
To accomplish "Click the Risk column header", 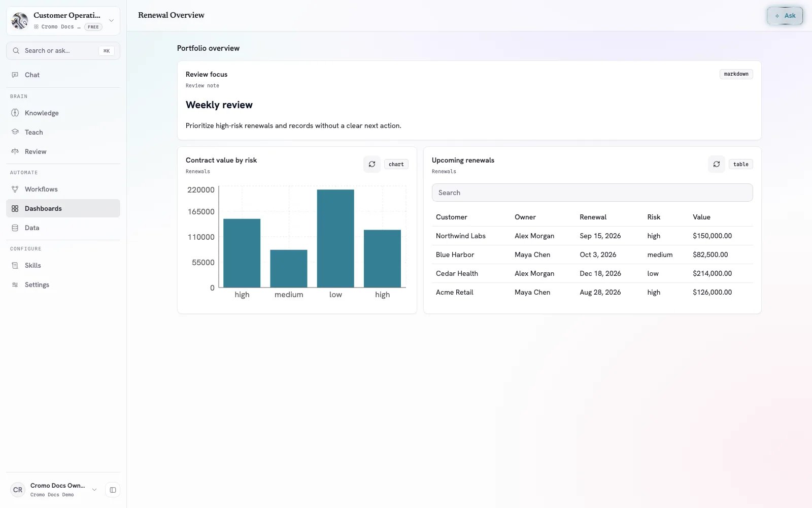I will click(654, 217).
